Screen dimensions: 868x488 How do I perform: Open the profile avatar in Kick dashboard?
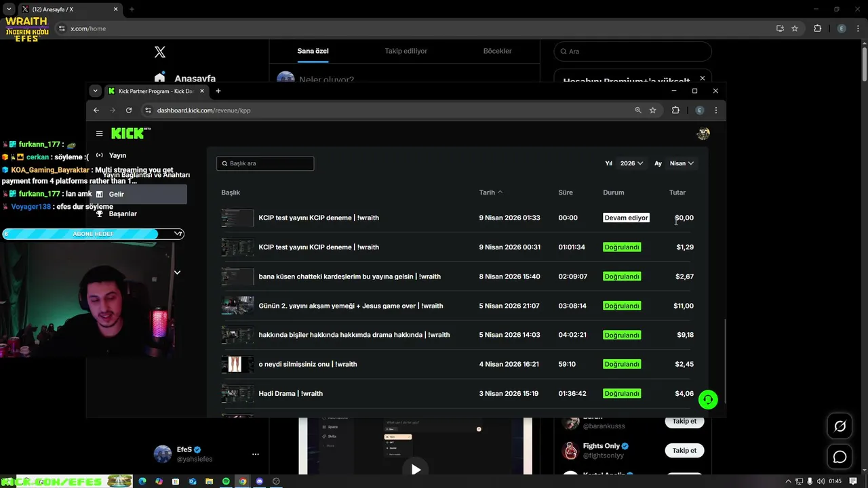703,134
